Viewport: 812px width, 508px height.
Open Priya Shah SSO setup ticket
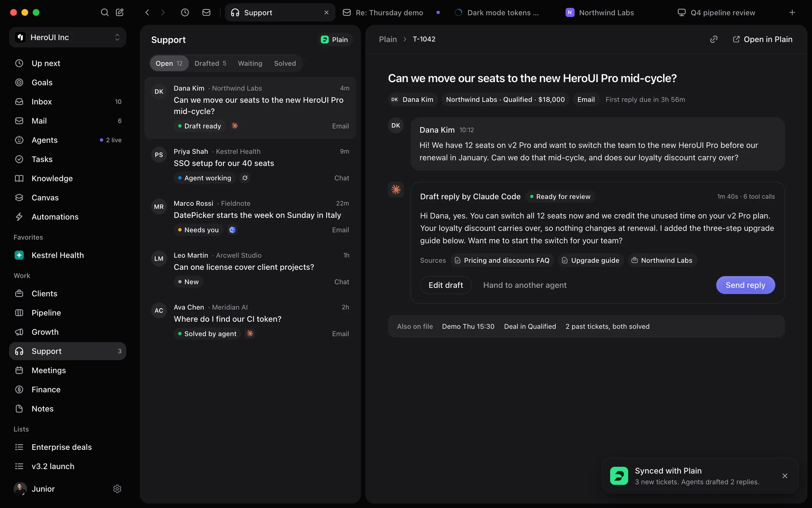coord(250,165)
